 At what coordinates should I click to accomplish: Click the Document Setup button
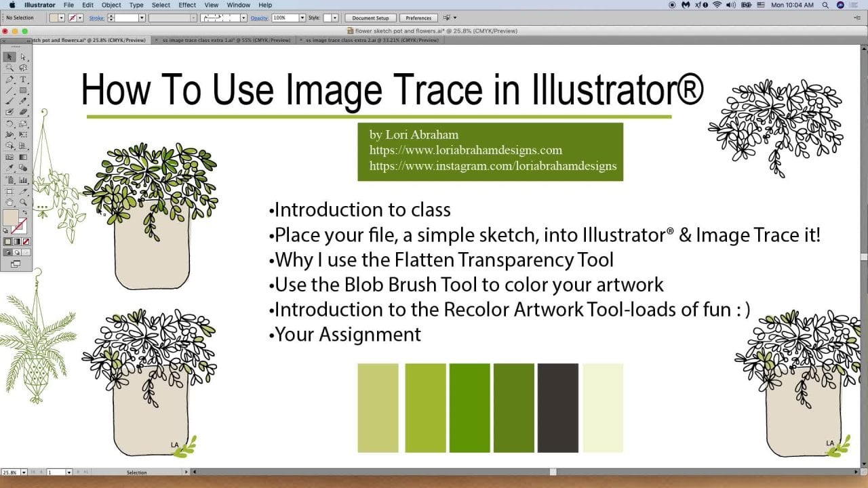pos(370,18)
